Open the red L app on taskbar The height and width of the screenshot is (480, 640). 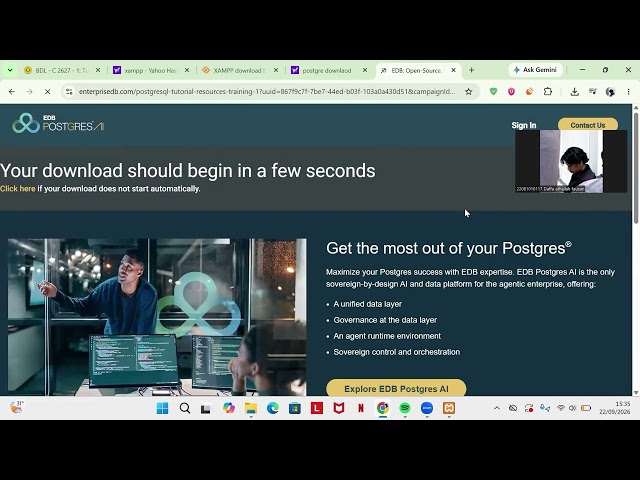point(317,408)
